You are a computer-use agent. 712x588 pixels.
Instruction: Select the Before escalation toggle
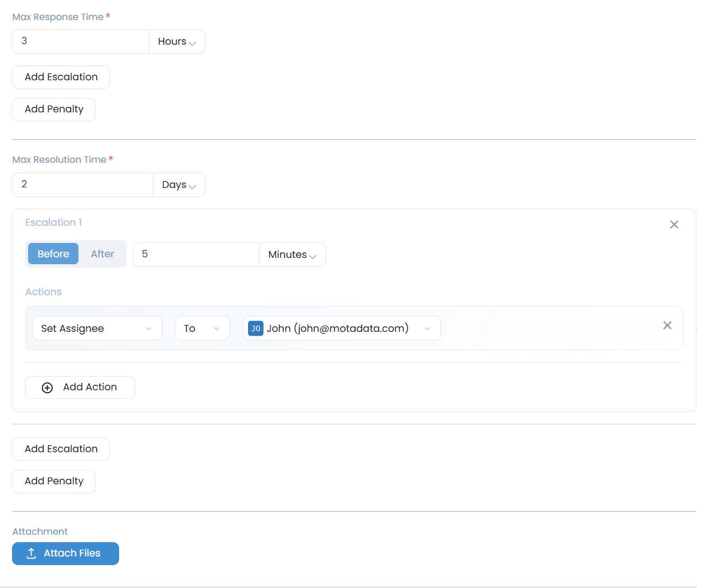coord(53,254)
